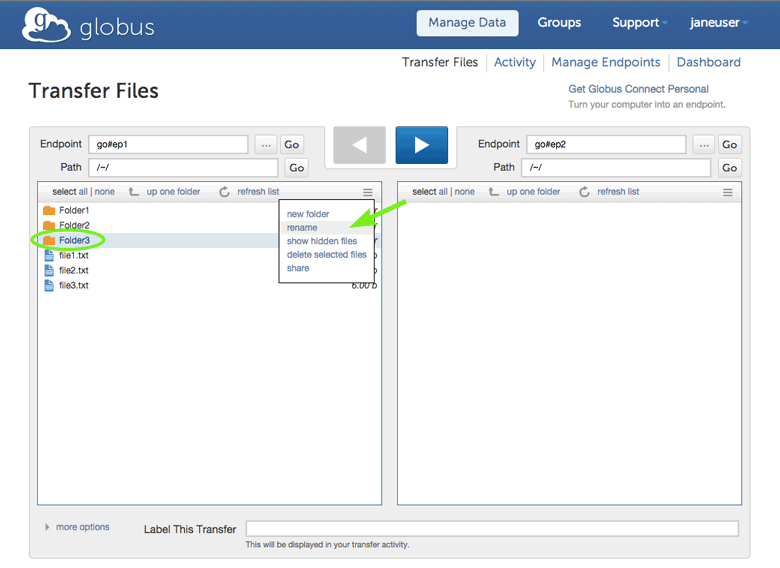
Task: Select the file1.txt name
Action: tap(74, 255)
